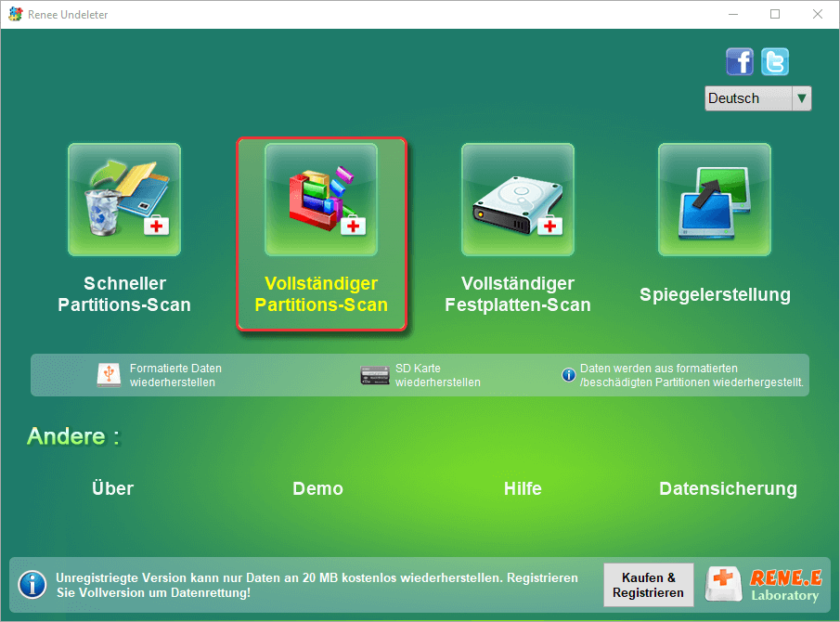Click the Kaufen & Registrieren button

click(x=648, y=585)
